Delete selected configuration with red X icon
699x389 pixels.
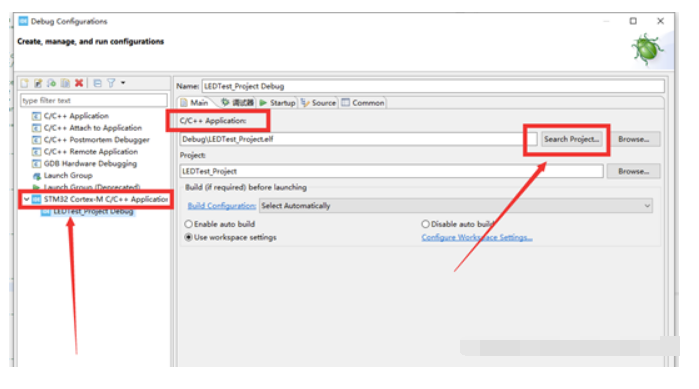79,83
